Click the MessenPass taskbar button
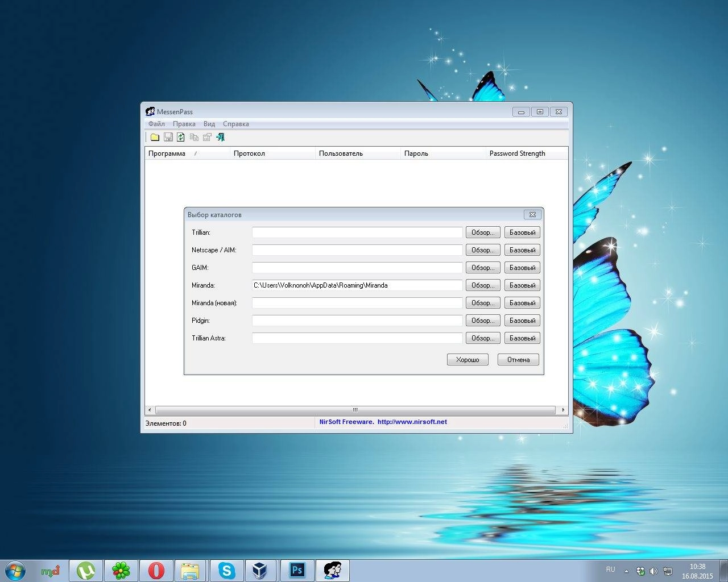The width and height of the screenshot is (728, 582). (x=332, y=571)
